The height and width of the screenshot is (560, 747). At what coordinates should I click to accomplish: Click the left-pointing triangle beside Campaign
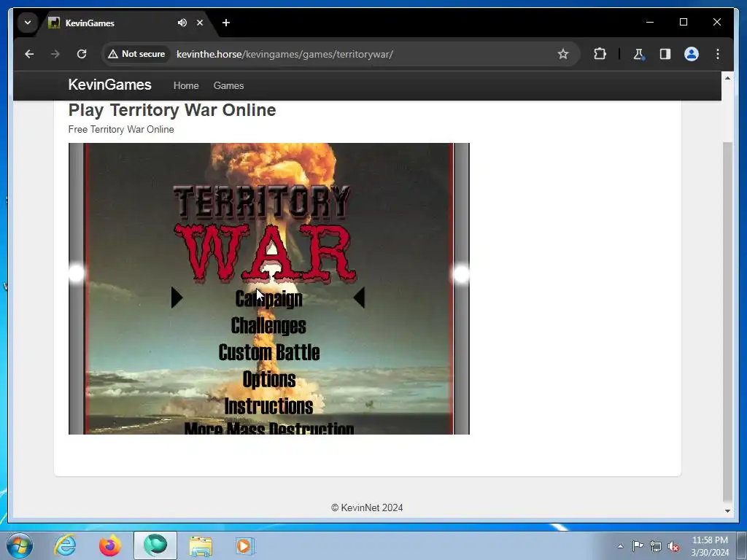pyautogui.click(x=359, y=297)
